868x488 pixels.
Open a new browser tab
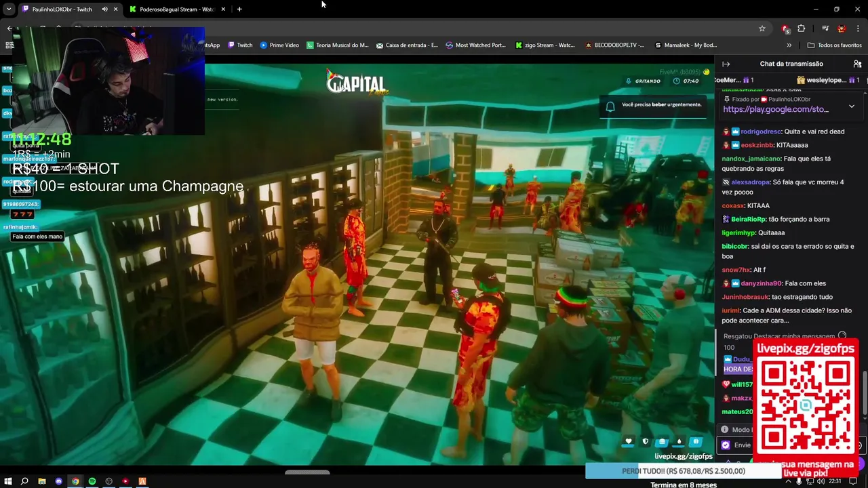tap(239, 9)
